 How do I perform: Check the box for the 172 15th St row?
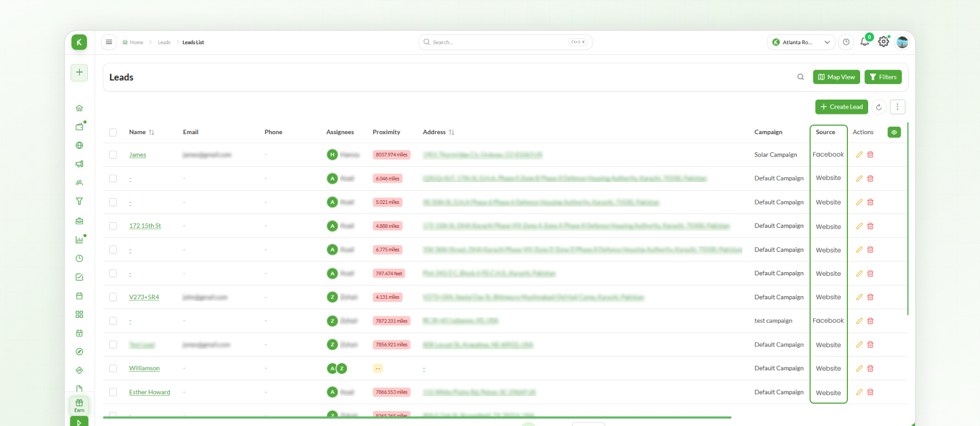(x=113, y=226)
